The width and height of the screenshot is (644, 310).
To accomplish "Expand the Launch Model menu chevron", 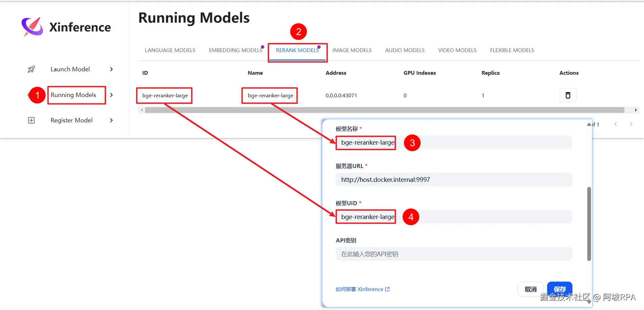I will (x=111, y=69).
